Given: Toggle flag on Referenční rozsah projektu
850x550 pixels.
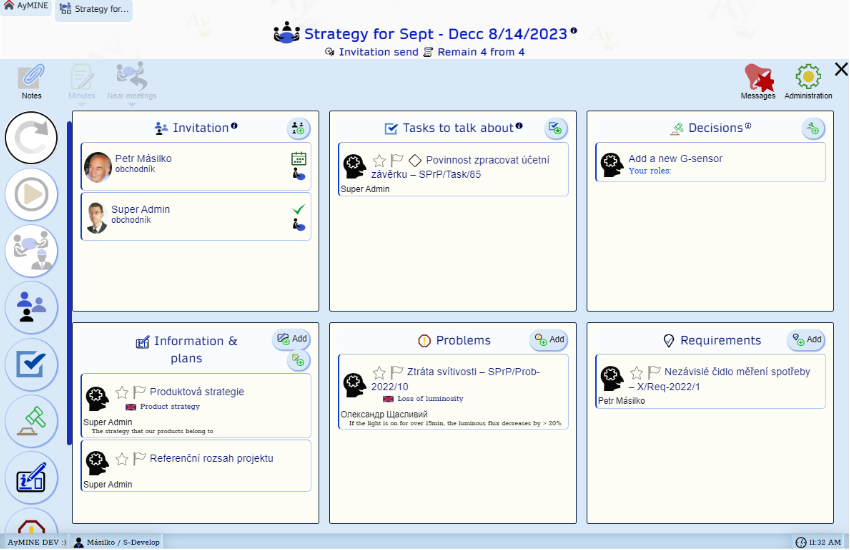Looking at the screenshot, I should (139, 459).
